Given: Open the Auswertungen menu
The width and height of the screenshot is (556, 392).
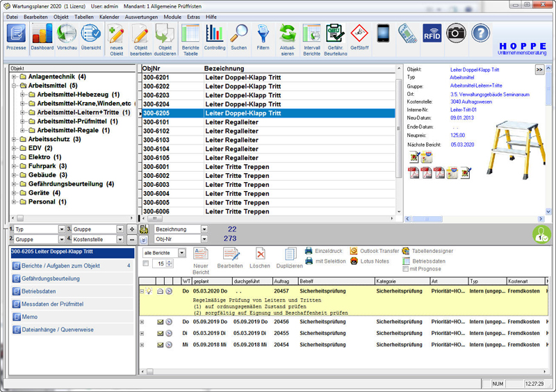Looking at the screenshot, I should tap(142, 16).
